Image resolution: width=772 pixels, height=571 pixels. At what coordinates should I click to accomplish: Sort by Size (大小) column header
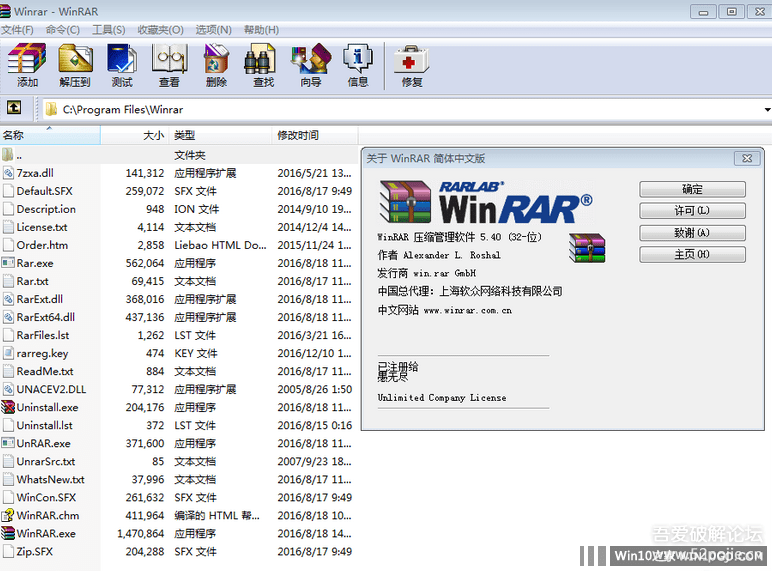pyautogui.click(x=135, y=135)
